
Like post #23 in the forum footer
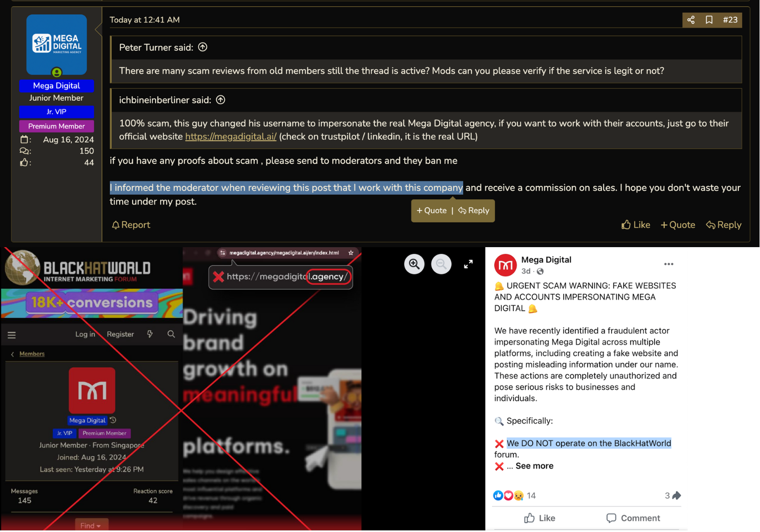click(636, 225)
